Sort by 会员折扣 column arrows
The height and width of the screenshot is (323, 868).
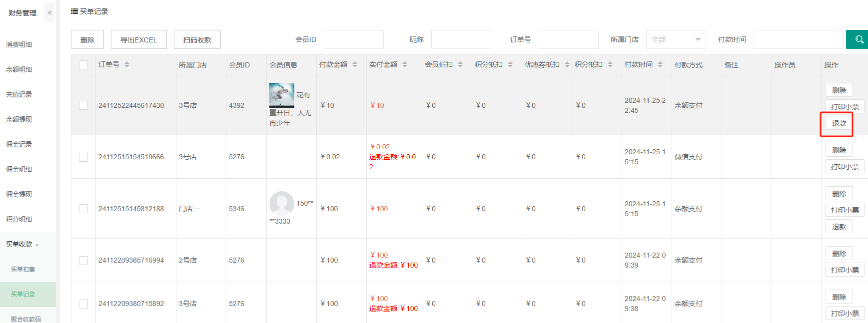point(460,64)
